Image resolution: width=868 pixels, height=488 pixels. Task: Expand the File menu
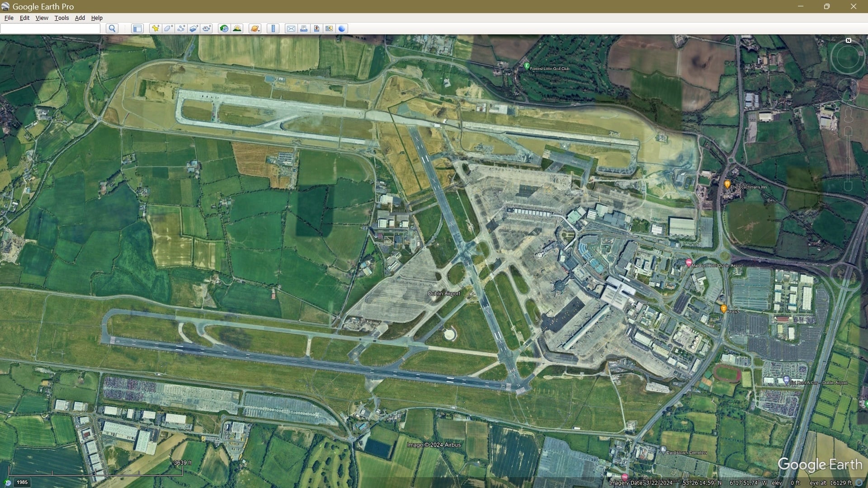click(x=9, y=18)
